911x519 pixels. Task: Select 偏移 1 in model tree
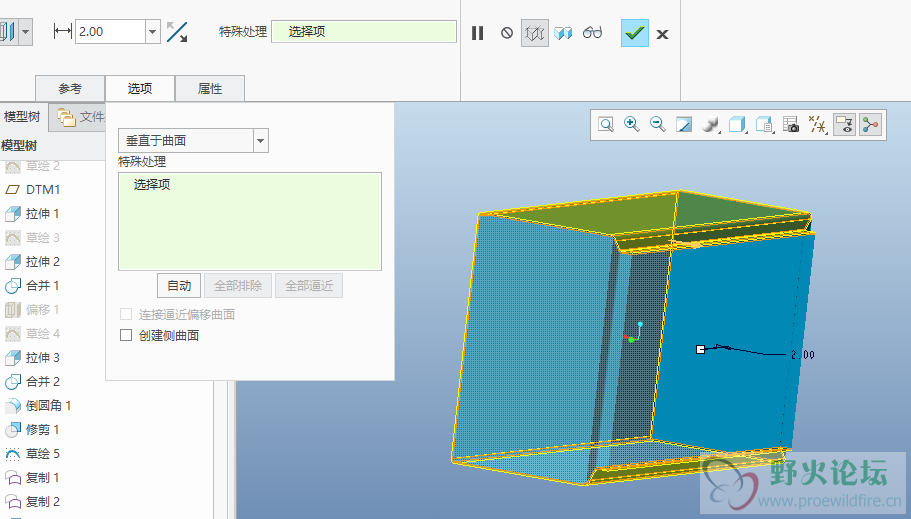click(x=33, y=310)
